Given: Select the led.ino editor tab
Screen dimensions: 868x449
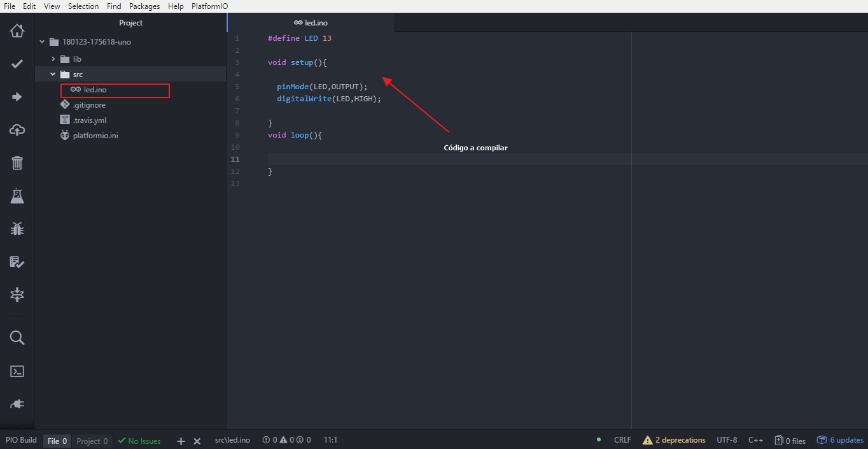Looking at the screenshot, I should point(311,23).
